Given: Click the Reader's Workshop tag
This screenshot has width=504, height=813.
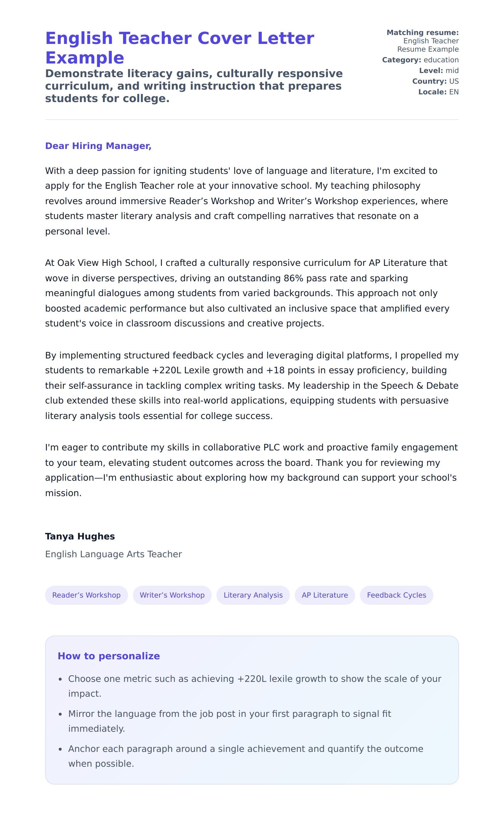Looking at the screenshot, I should click(x=86, y=595).
